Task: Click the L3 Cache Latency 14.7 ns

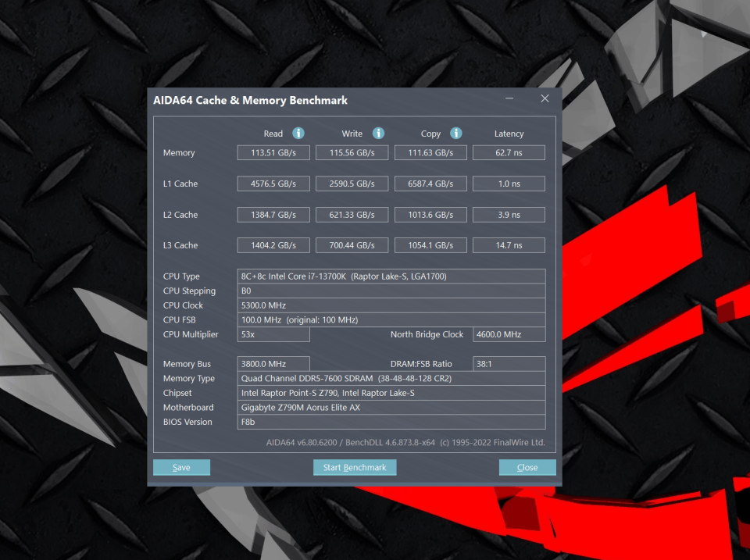Action: (x=509, y=245)
